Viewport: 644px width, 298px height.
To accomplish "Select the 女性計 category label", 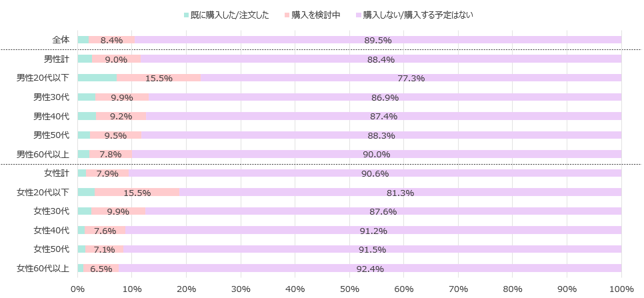I will click(57, 173).
